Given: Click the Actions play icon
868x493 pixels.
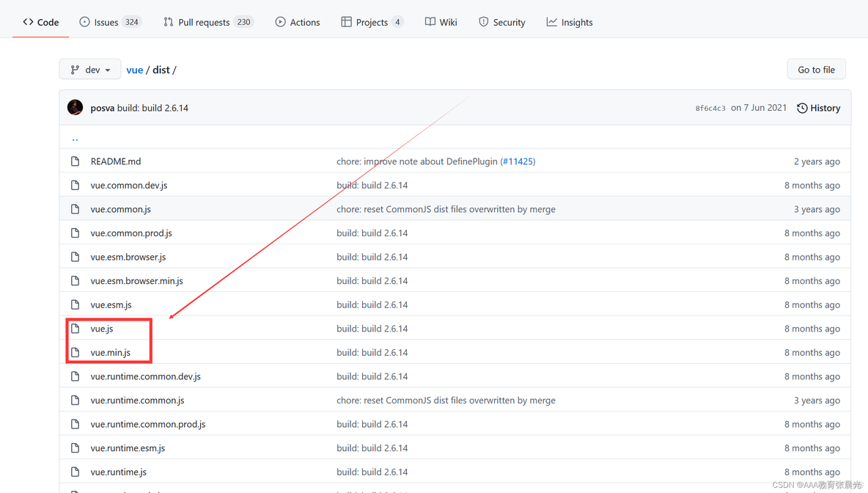Looking at the screenshot, I should click(x=281, y=21).
